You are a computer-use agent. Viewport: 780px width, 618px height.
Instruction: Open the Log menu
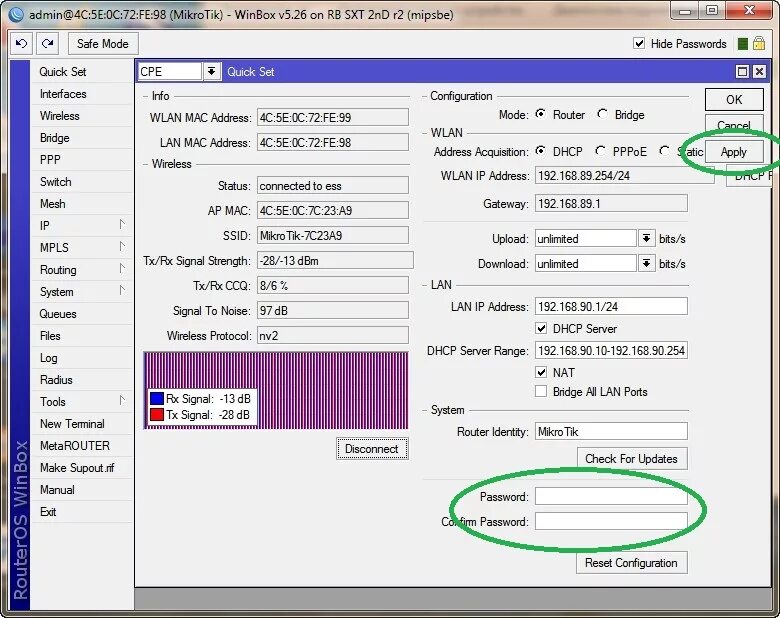[82, 358]
